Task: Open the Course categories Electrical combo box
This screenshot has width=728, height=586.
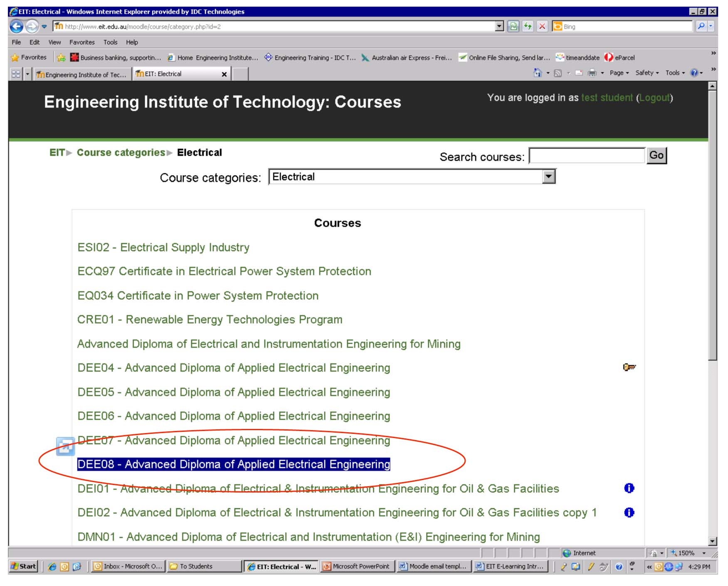Action: 412,177
